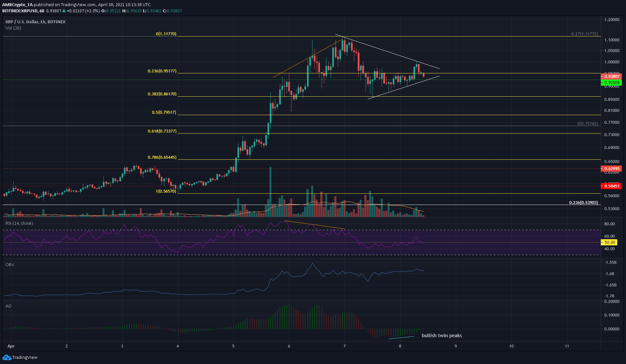
Task: Click the 1.20000 price axis label
Action: tap(612, 20)
